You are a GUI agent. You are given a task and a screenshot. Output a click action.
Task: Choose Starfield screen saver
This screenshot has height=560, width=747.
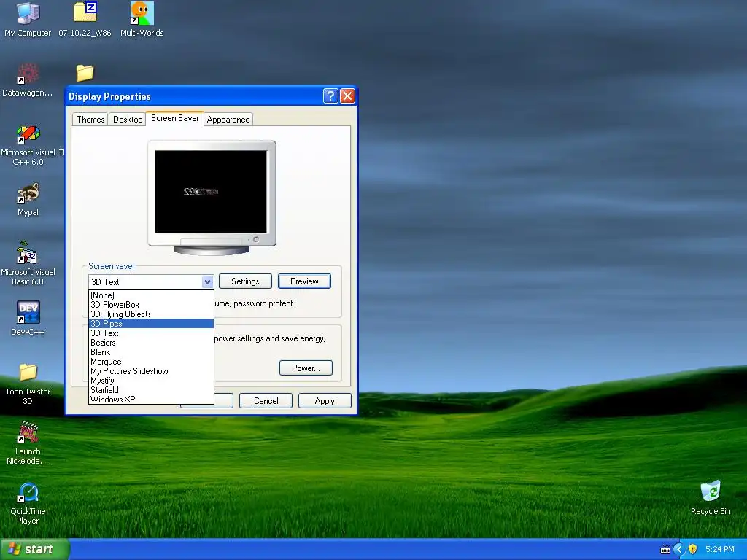(151, 390)
